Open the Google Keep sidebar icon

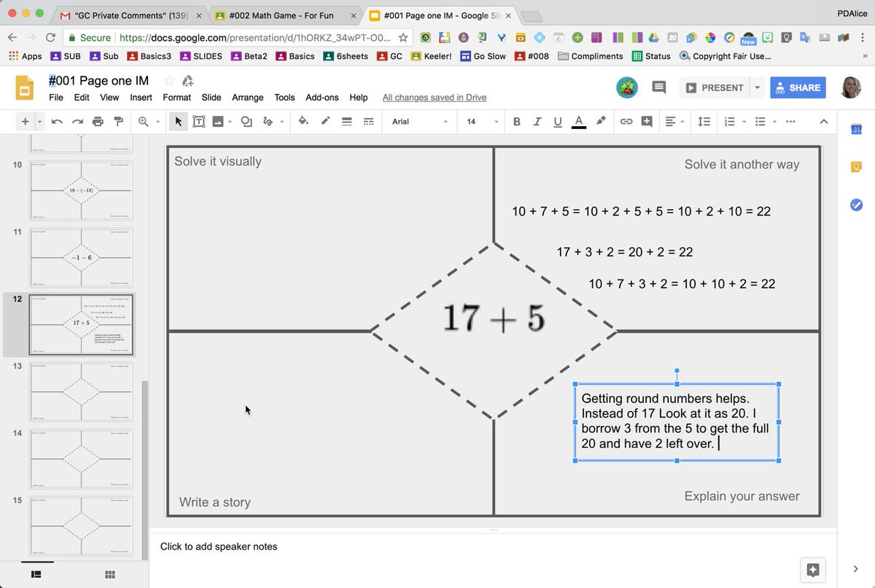click(x=856, y=167)
